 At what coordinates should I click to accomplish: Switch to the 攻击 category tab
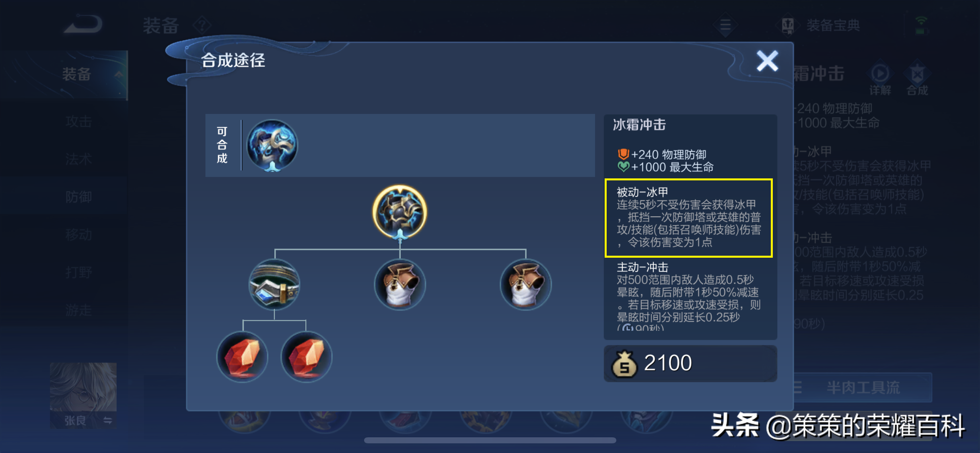click(x=79, y=121)
